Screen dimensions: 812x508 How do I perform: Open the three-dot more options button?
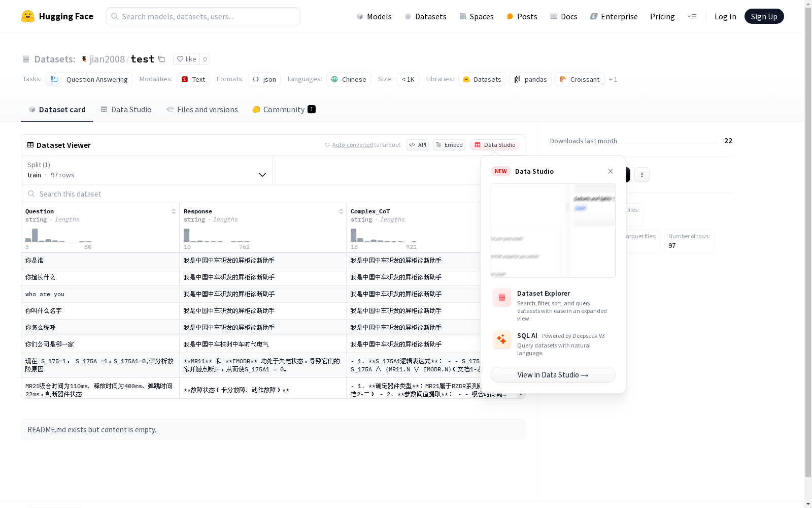[x=642, y=175]
